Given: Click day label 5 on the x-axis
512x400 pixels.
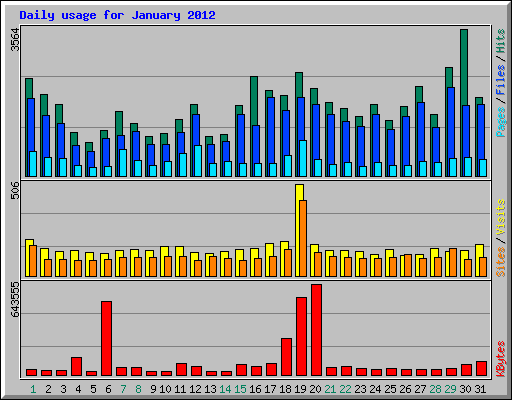Looking at the screenshot, I should tap(93, 389).
